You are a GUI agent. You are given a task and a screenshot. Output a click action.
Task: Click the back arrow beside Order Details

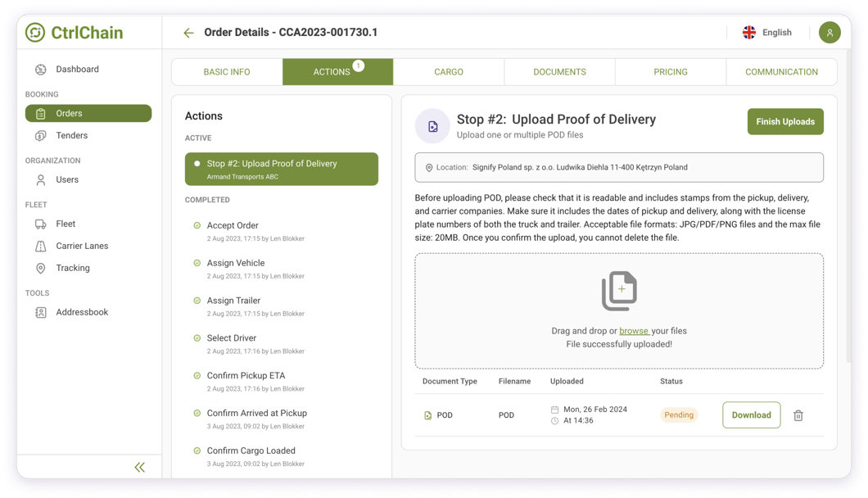click(188, 33)
